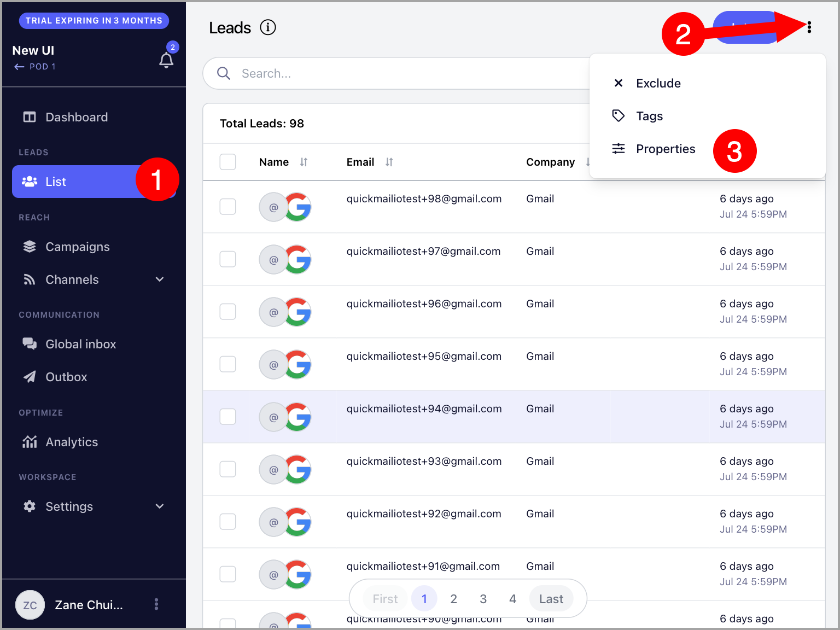Click the search magnifier icon
840x630 pixels.
(224, 73)
